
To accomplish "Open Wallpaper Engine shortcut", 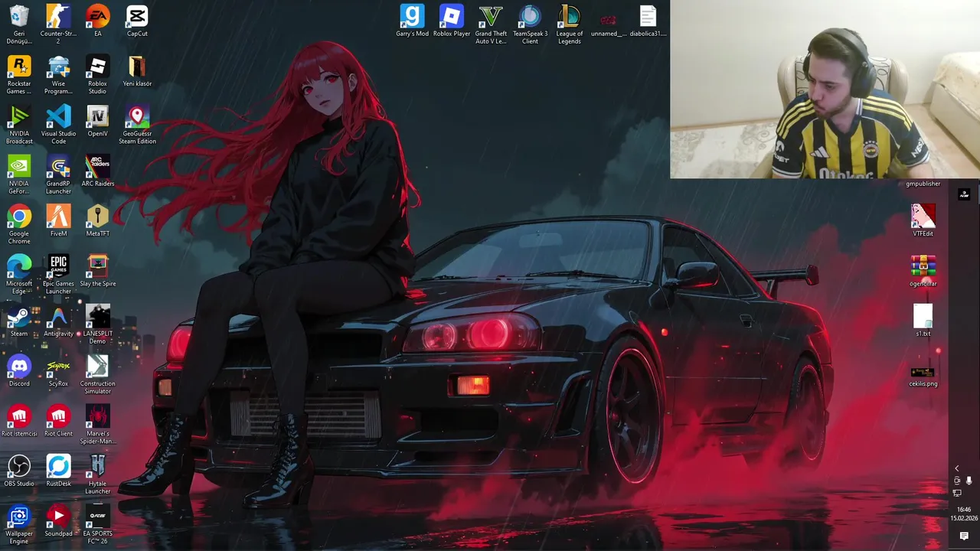I will pos(19,524).
